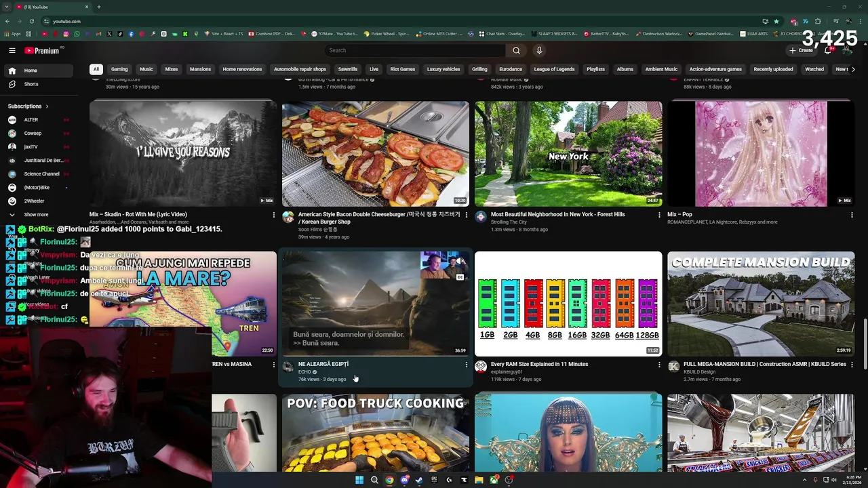Open options menu for Skadin mix video

pos(274,215)
